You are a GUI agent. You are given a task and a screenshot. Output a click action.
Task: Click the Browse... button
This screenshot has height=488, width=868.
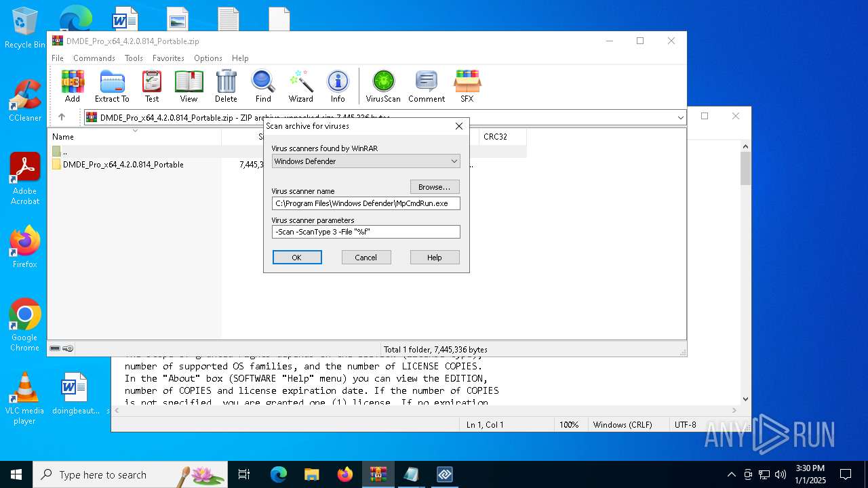pos(435,187)
